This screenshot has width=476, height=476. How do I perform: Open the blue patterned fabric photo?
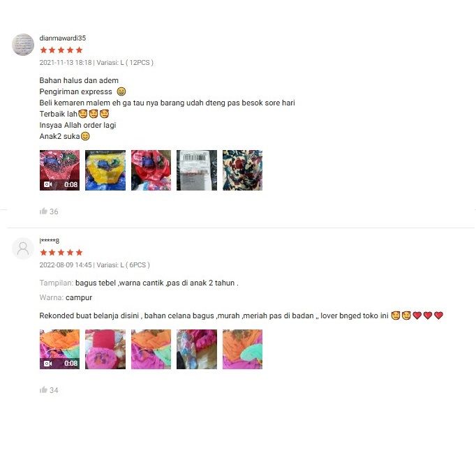[197, 349]
